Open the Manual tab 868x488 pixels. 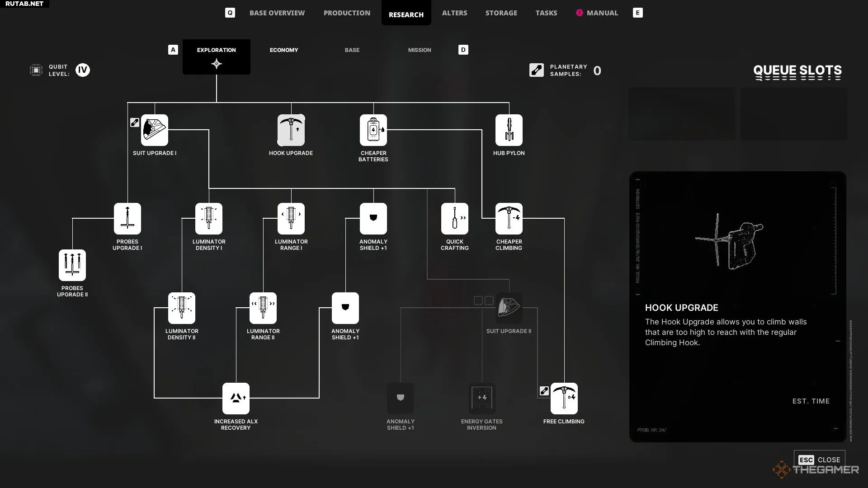tap(602, 13)
